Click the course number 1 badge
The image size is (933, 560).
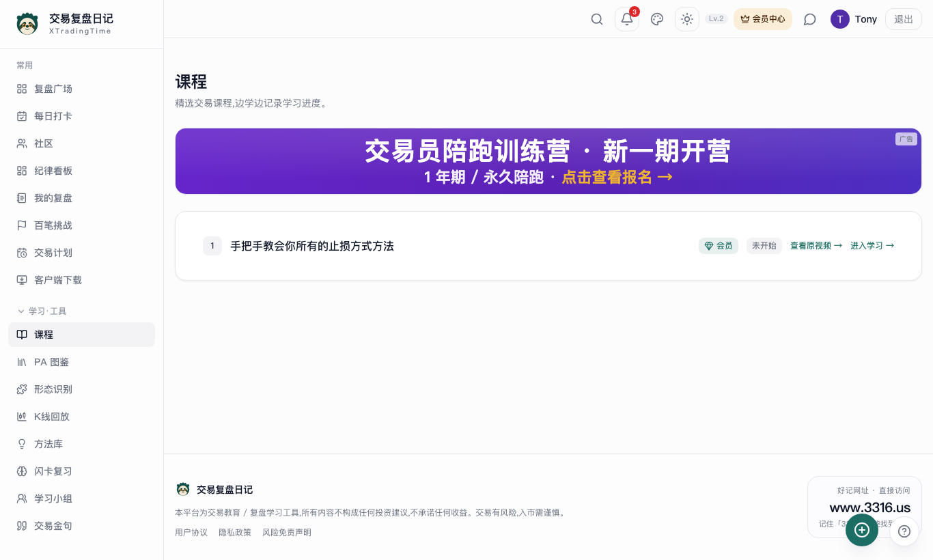(x=212, y=246)
